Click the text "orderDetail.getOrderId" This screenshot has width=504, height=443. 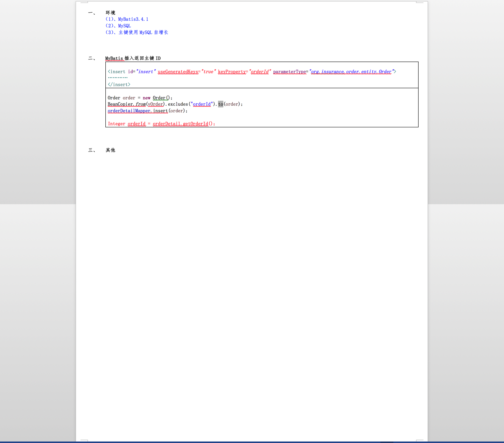[x=180, y=124]
